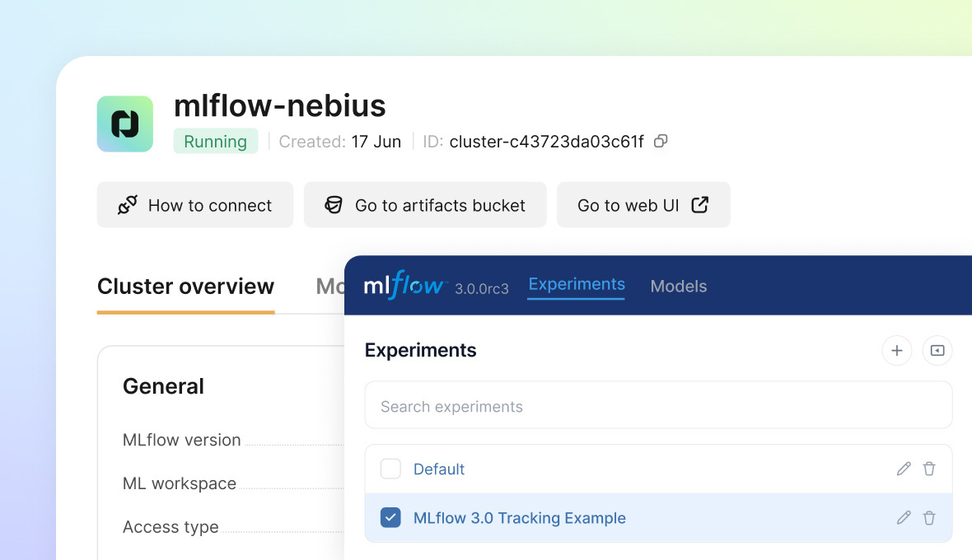Screen dimensions: 972x560
Task: Click the Access type row label
Action: [171, 527]
